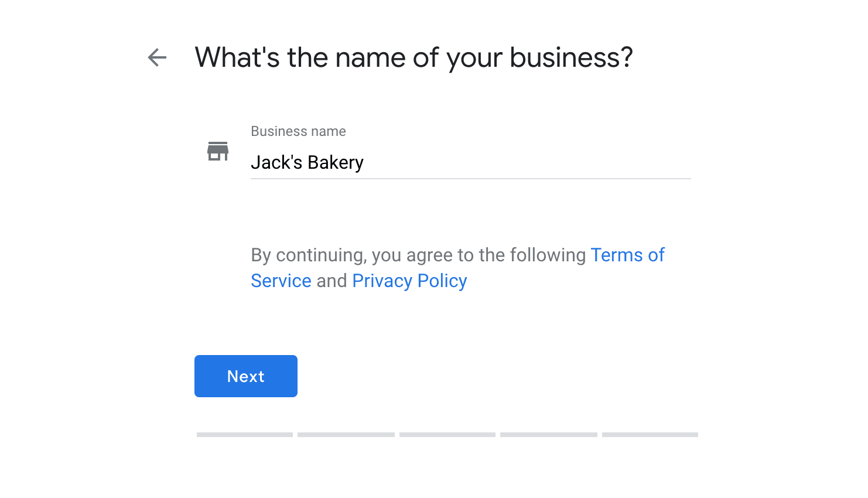
Task: Click the third progress step segment
Action: tap(447, 435)
